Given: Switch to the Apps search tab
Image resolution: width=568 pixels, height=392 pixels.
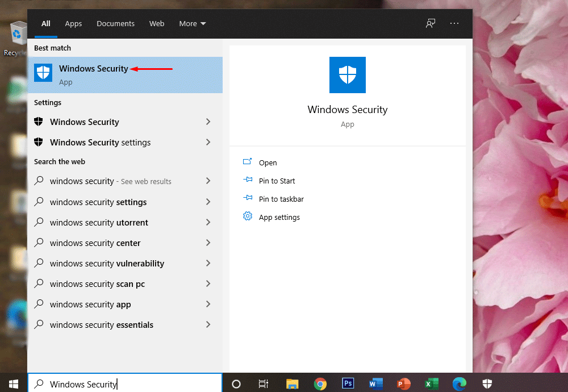Looking at the screenshot, I should tap(73, 23).
